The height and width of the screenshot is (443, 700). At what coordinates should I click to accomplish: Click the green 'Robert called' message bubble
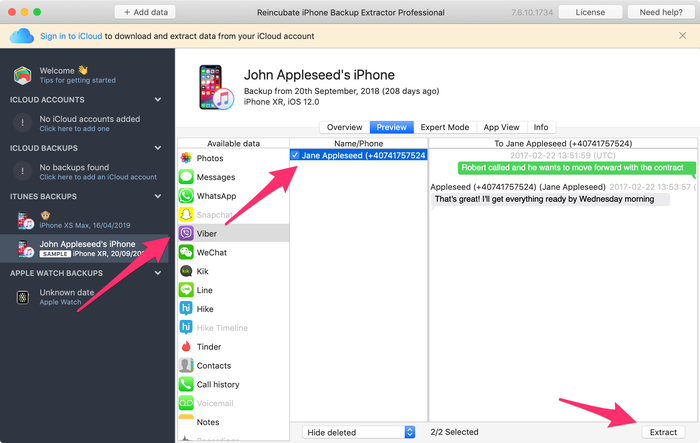click(x=576, y=168)
